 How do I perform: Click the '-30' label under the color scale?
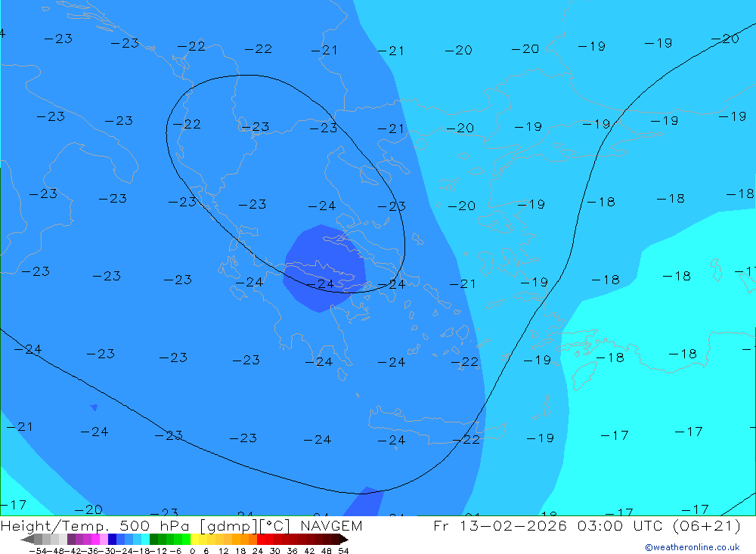(108, 551)
